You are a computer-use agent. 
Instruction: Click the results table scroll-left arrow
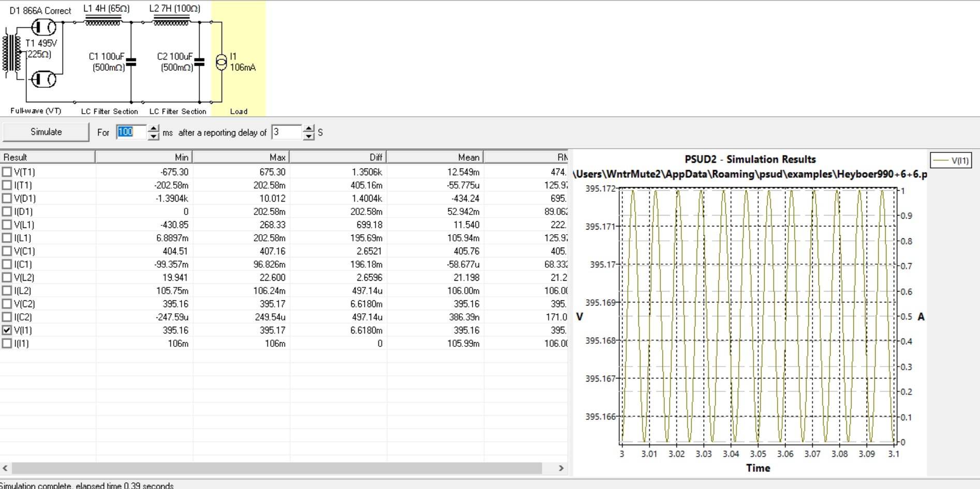point(5,468)
